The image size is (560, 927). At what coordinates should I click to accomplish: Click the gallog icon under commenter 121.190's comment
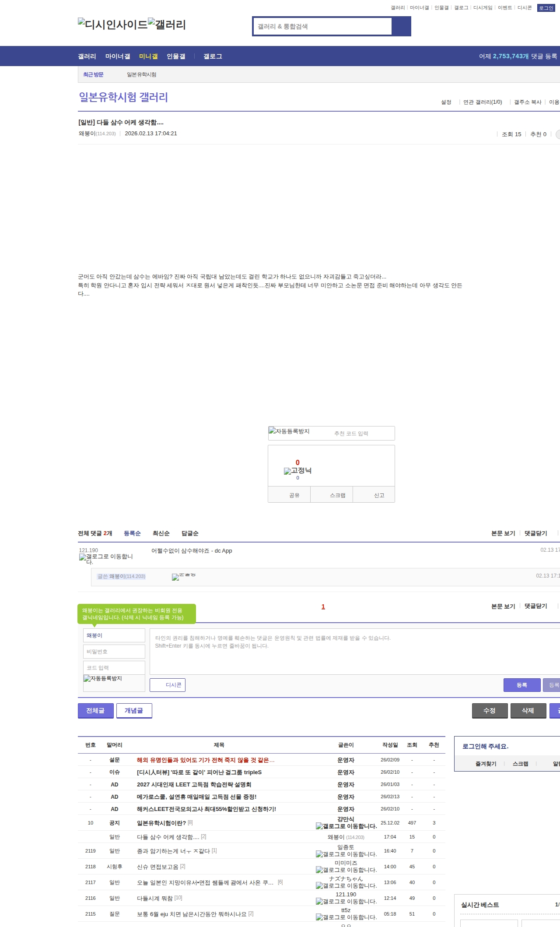point(106,559)
